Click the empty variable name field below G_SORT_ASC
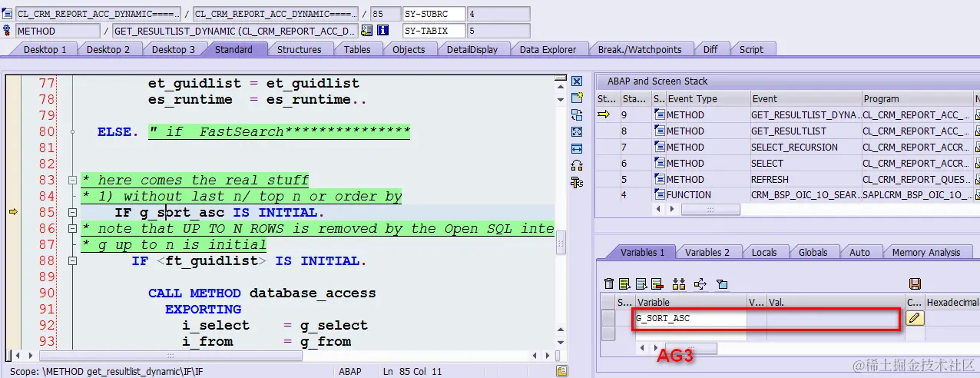Image resolution: width=980 pixels, height=378 pixels. [x=690, y=333]
